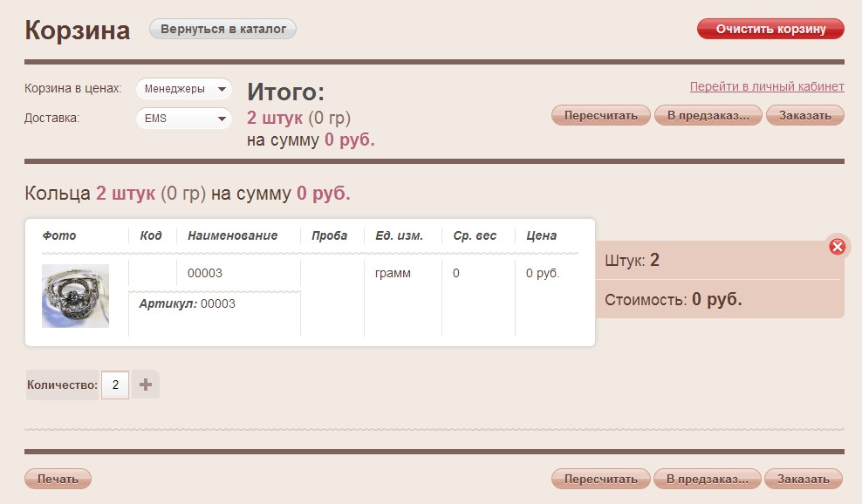Click Очистить корзину red button
Image resolution: width=862 pixels, height=504 pixels.
pos(770,29)
